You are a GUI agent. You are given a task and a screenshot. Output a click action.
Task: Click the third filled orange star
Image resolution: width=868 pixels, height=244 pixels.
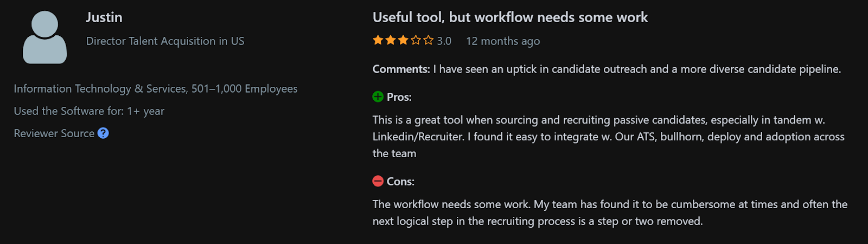(x=403, y=40)
